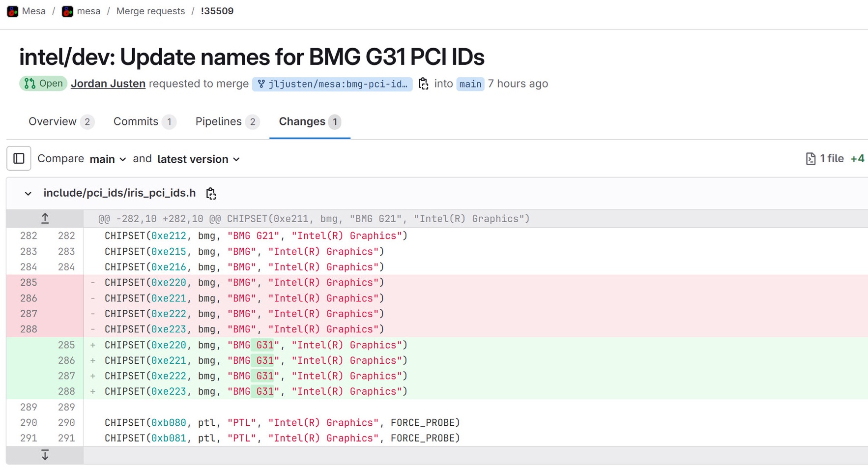
Task: Open Jordan Justen's profile
Action: coord(108,84)
